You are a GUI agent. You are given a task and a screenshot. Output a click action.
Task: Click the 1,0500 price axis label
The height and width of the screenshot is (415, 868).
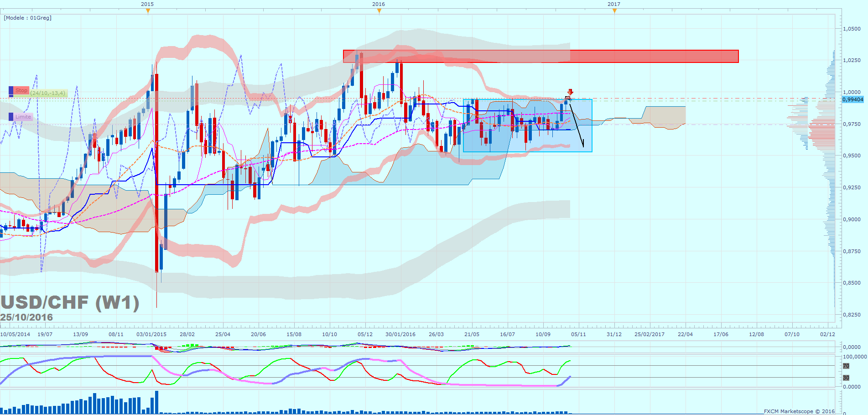852,29
